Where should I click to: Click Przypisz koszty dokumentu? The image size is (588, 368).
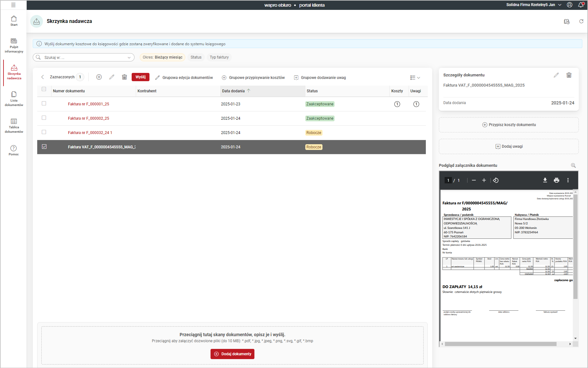[509, 125]
